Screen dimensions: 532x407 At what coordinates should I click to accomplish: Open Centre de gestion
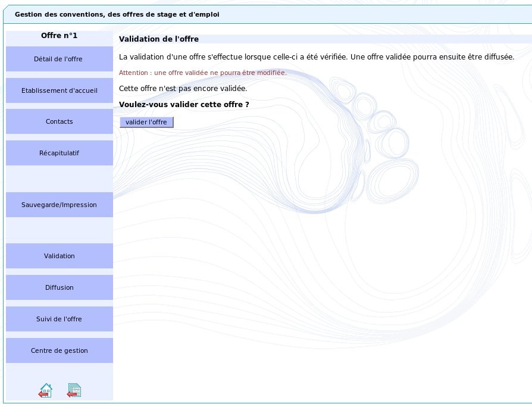pos(59,350)
